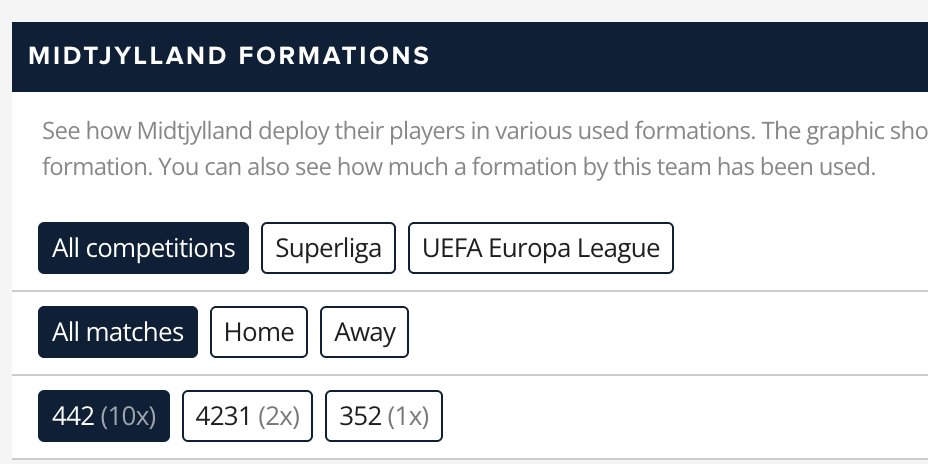Show only Away match formations
The width and height of the screenshot is (928, 464).
click(364, 332)
